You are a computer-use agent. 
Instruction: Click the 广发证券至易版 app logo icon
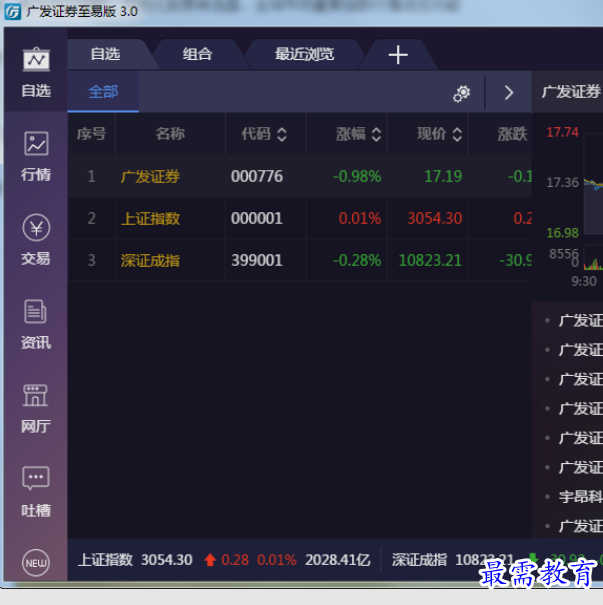click(12, 11)
